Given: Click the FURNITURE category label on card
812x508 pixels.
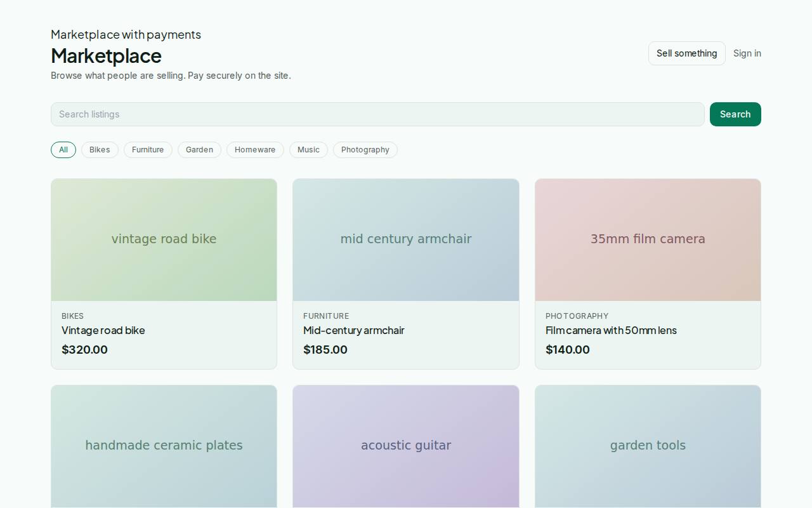Looking at the screenshot, I should pos(326,316).
